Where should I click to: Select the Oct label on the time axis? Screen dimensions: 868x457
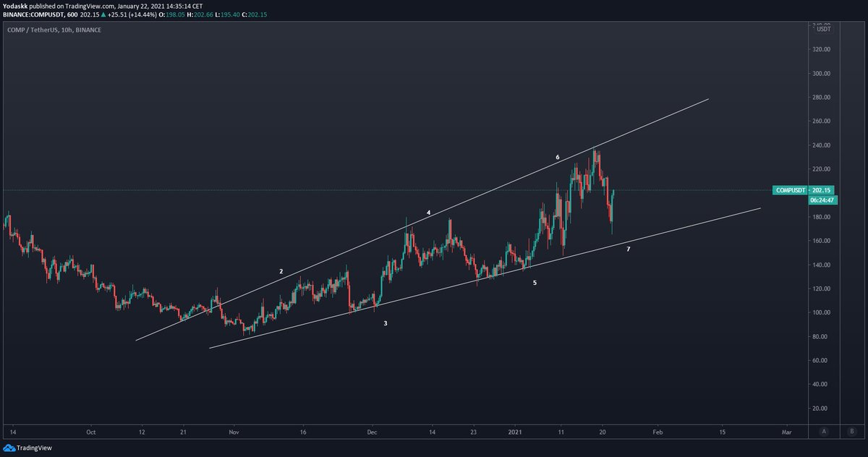coord(91,432)
